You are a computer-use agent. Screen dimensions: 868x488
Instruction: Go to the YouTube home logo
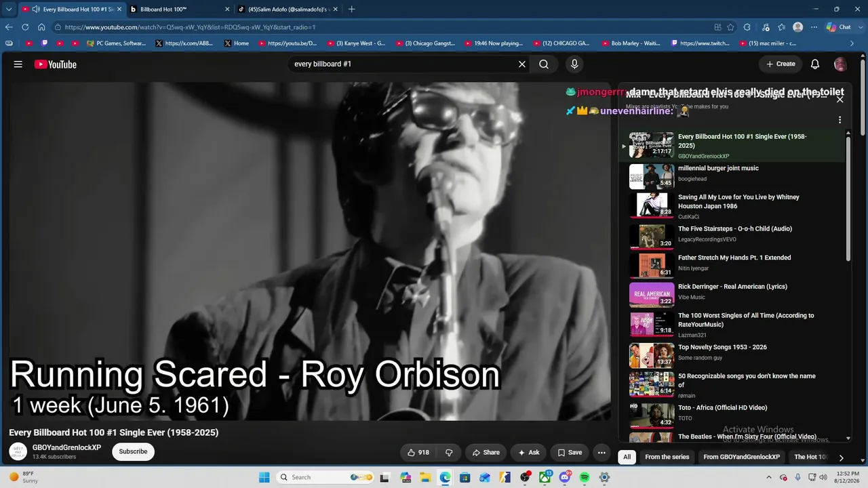coord(56,64)
